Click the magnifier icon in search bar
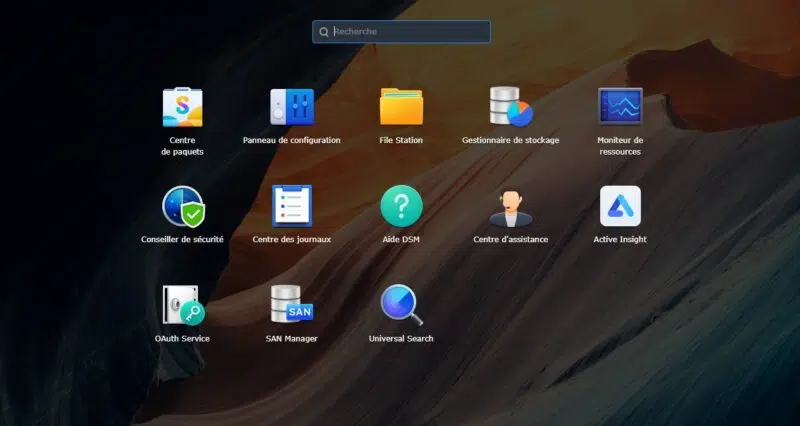This screenshot has height=426, width=800. [324, 32]
